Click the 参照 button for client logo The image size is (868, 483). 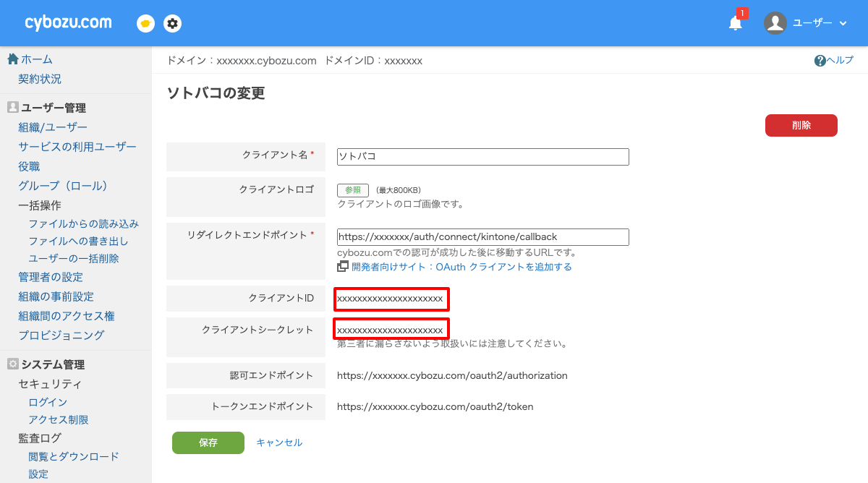(x=352, y=189)
